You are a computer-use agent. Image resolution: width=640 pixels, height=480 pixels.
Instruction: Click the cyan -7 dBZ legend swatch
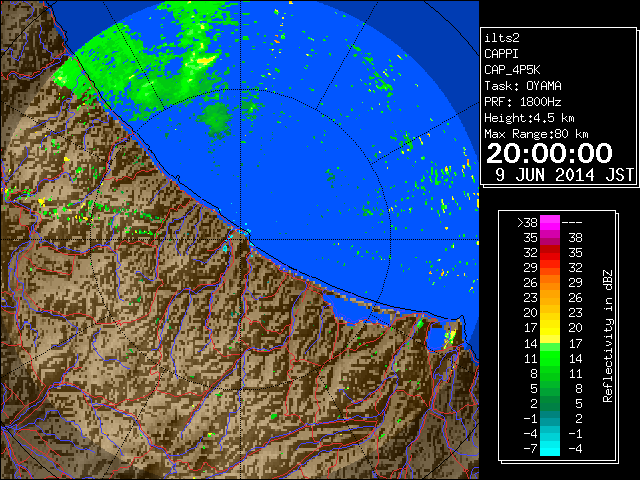click(550, 448)
